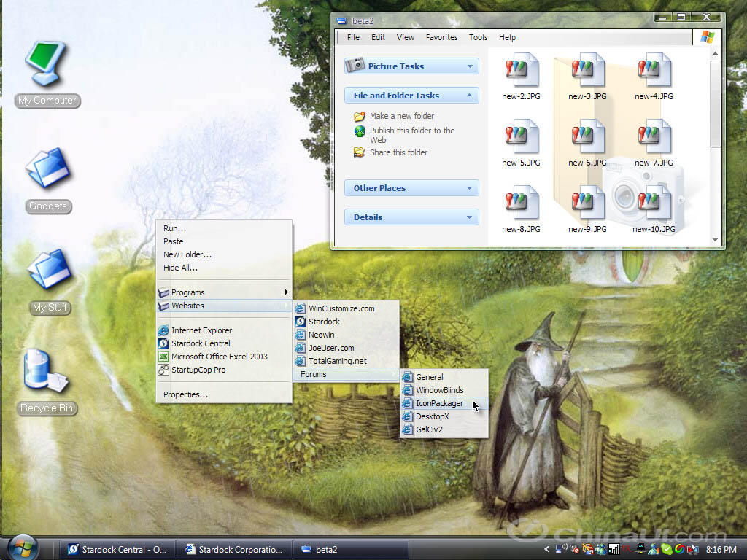Open the Websites submenu

point(224,306)
